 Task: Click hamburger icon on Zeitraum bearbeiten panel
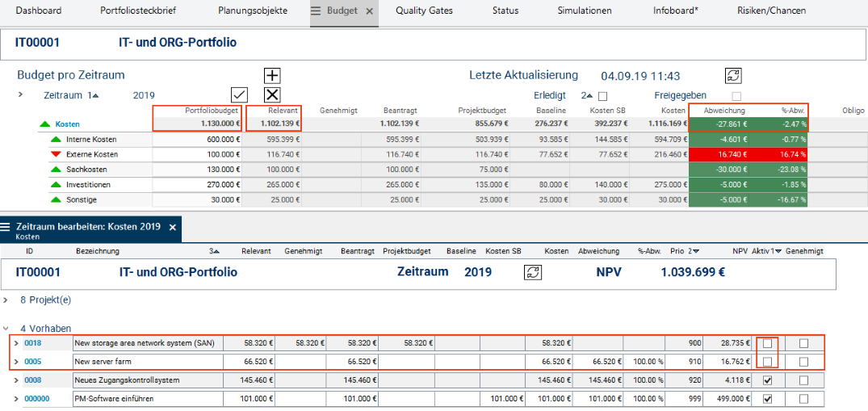pyautogui.click(x=7, y=228)
